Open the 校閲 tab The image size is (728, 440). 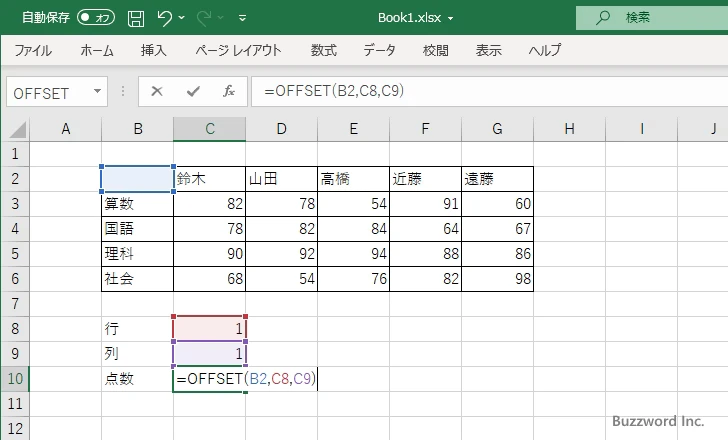coord(436,50)
